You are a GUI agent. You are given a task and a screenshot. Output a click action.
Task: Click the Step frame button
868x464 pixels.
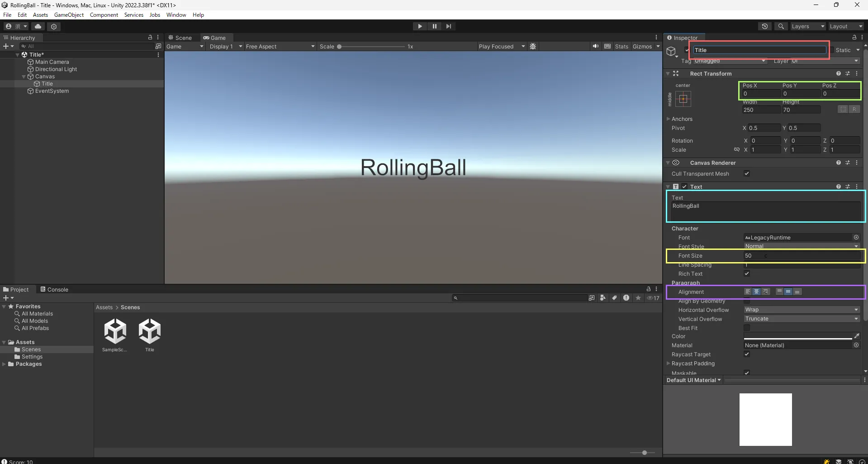coord(448,26)
